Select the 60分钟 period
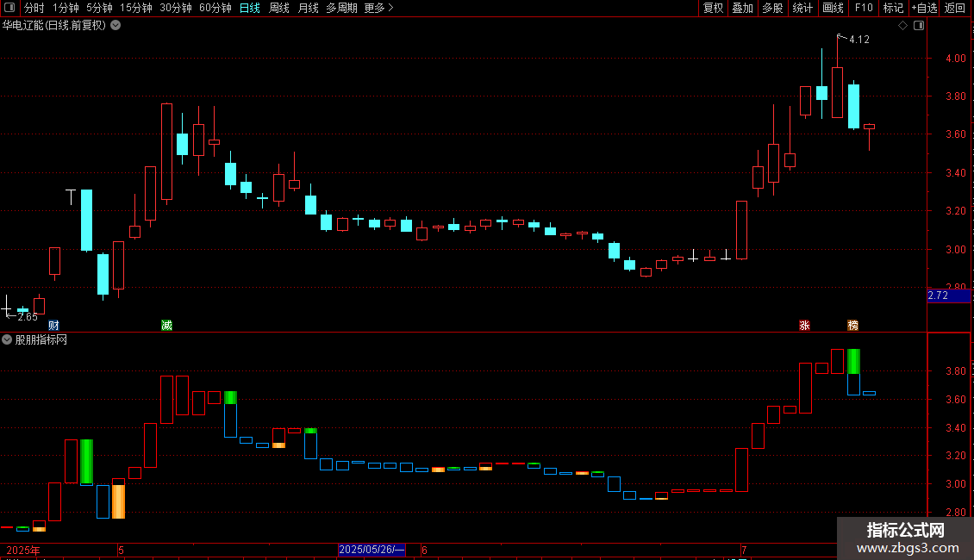This screenshot has height=560, width=974. 215,8
